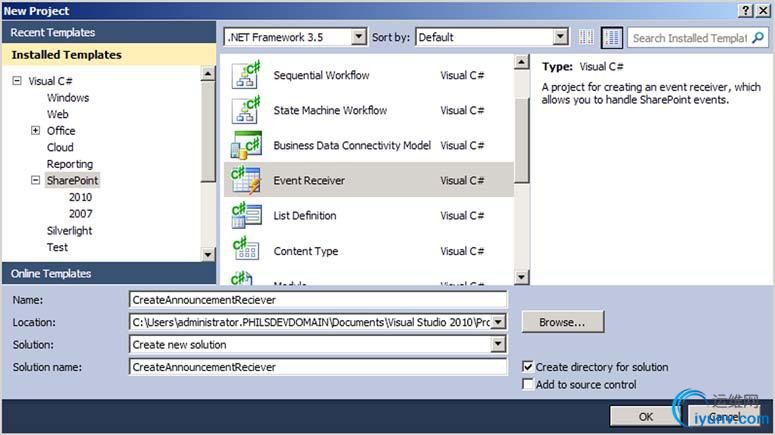Open the Location path dropdown arrow
The width and height of the screenshot is (775, 435).
pos(499,322)
